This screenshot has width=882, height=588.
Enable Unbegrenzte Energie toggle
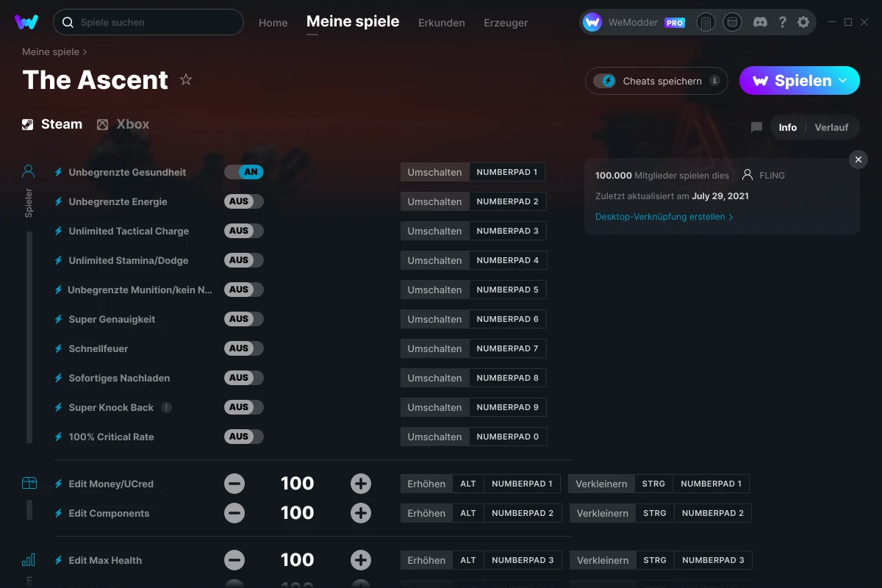(244, 201)
